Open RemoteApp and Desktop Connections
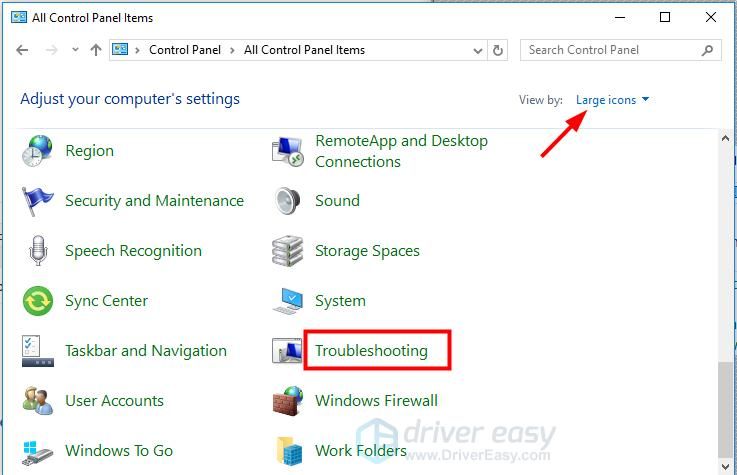This screenshot has width=737, height=475. 401,151
